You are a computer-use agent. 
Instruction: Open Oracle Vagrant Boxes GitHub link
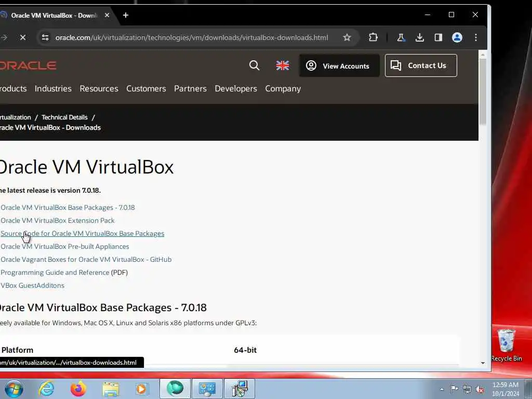point(86,260)
